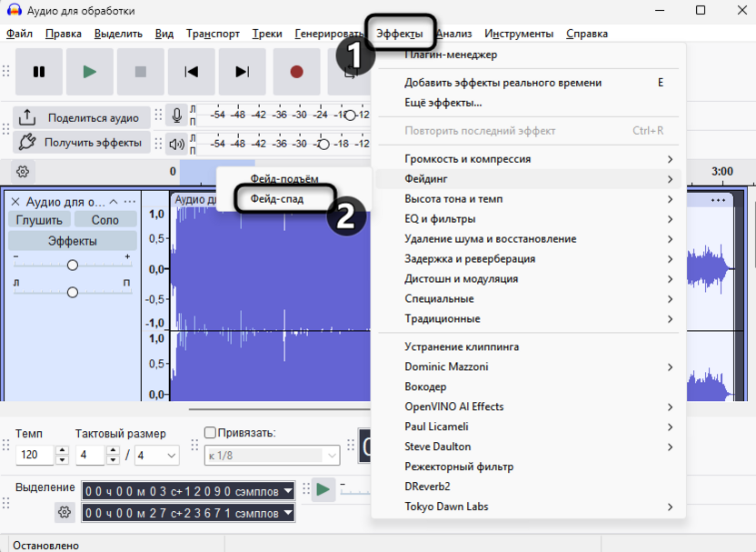Choose Ещё эффекты… menu entry
The image size is (756, 552).
point(529,103)
